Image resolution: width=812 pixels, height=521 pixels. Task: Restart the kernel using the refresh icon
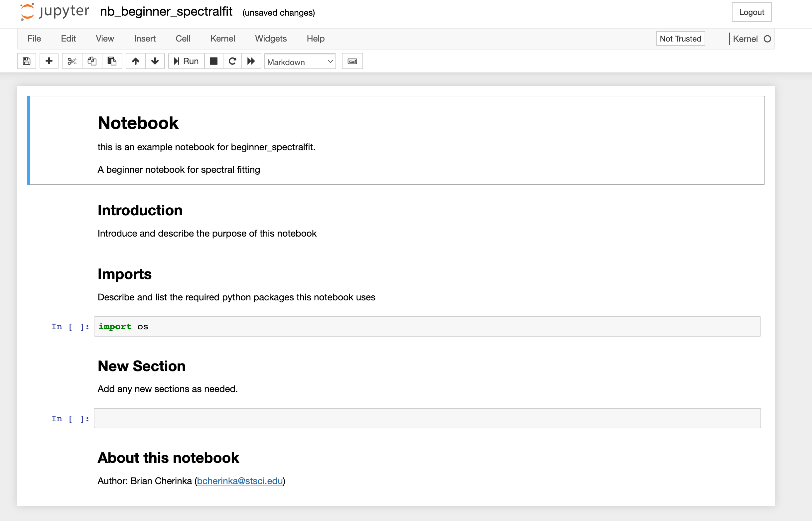(x=232, y=61)
